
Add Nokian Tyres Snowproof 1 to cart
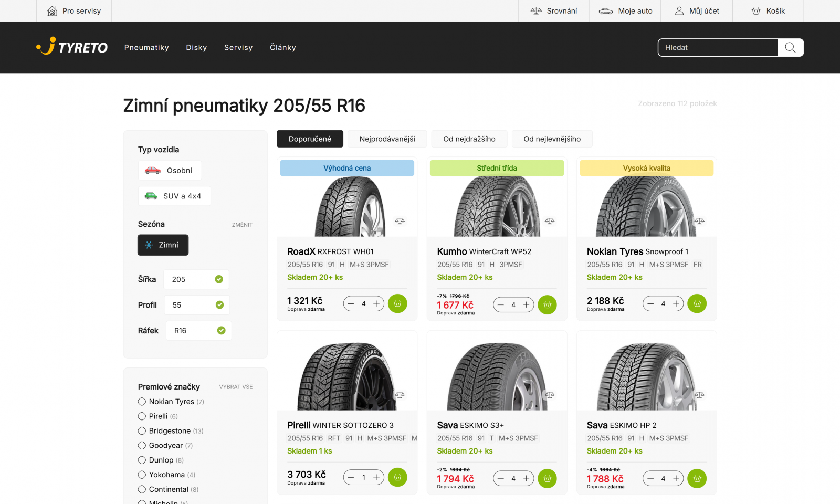pyautogui.click(x=697, y=303)
